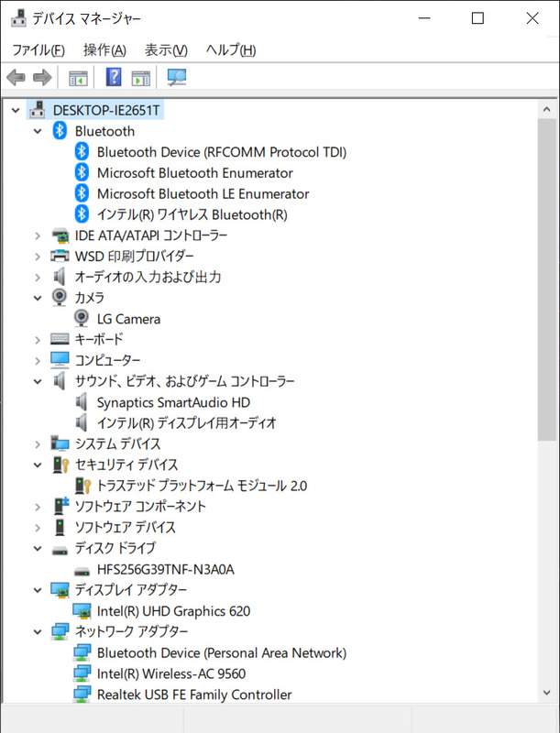This screenshot has height=733, width=560.
Task: Click the Synaptics SmartAudio HD speaker icon
Action: pos(82,402)
